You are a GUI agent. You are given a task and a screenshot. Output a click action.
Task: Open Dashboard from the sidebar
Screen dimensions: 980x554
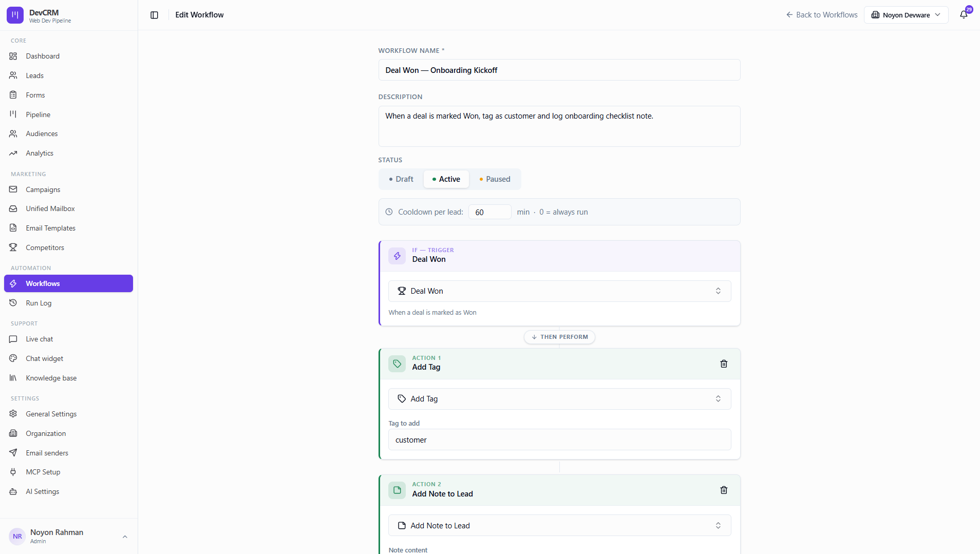[x=68, y=56]
